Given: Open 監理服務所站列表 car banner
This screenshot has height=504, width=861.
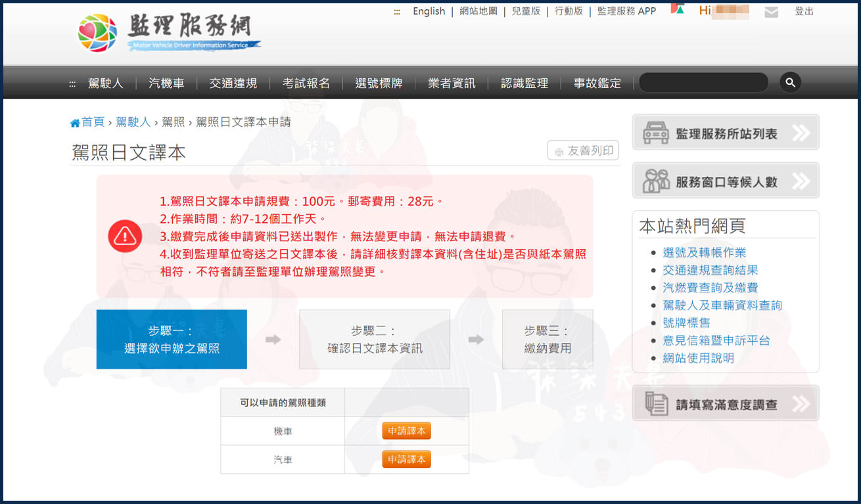Looking at the screenshot, I should coord(725,133).
